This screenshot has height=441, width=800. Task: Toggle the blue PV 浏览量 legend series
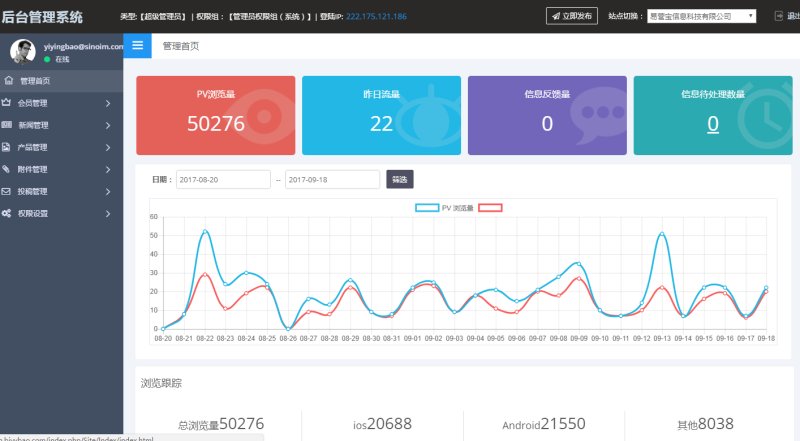[x=427, y=208]
